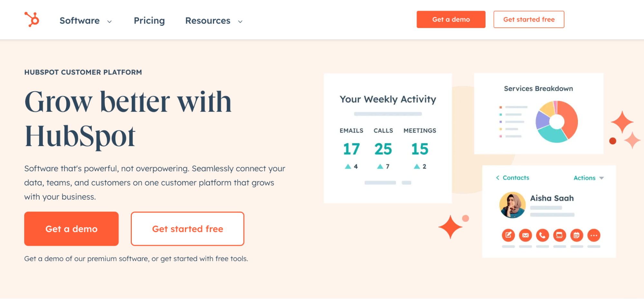Expand the Software menu chevron
Image resolution: width=644 pixels, height=299 pixels.
tap(110, 22)
